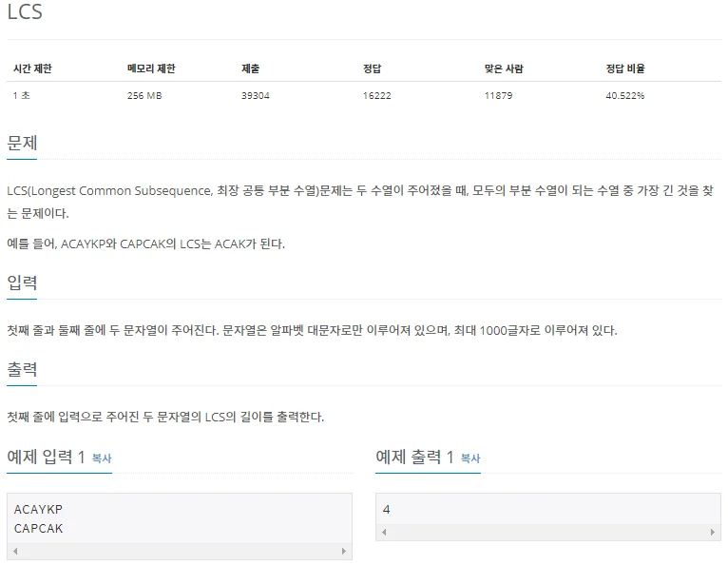Click left scroll arrow in sample output box

coord(384,532)
